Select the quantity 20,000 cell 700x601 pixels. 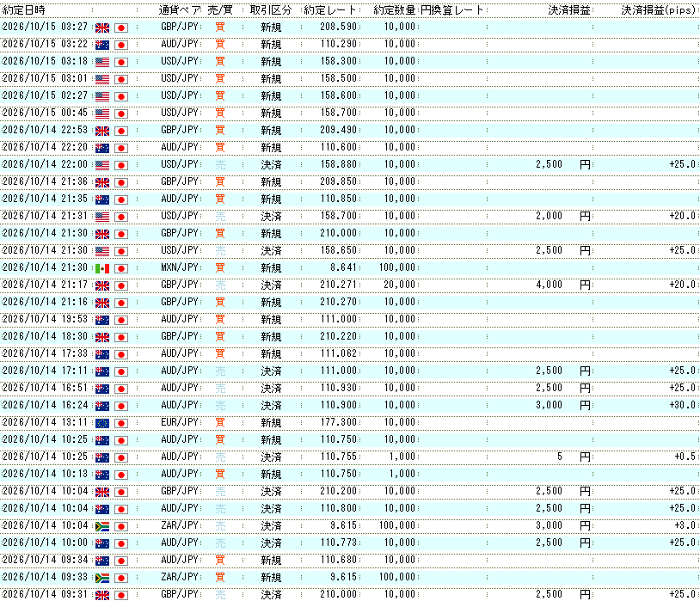400,285
